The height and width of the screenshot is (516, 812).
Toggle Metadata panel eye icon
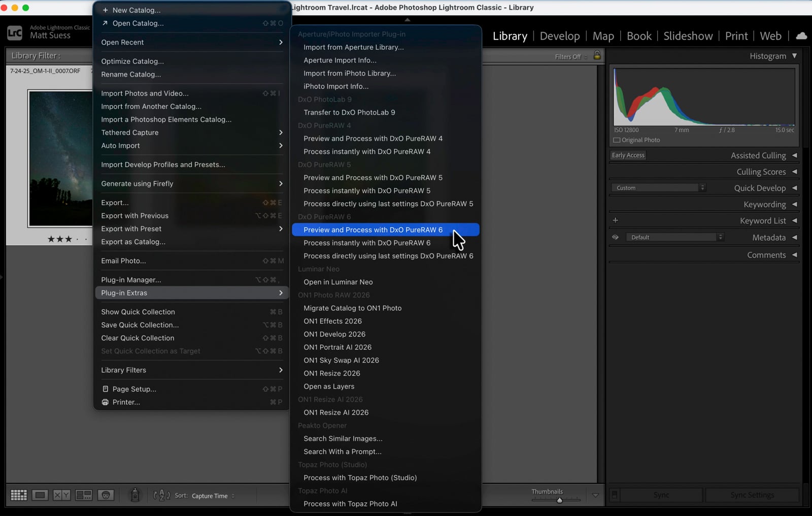(615, 237)
